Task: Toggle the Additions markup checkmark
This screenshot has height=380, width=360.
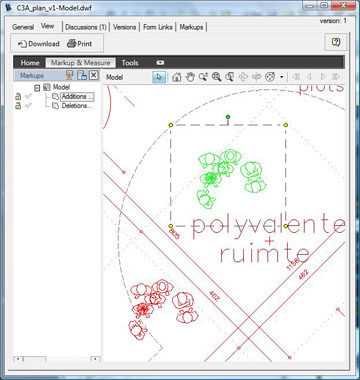Action: 29,97
